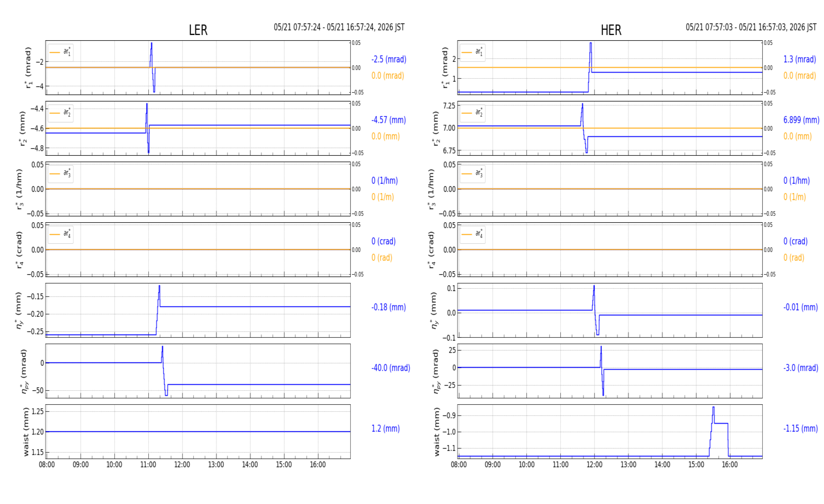Click the r3* (1/hm) axis label in LER
Viewport: 824px width, 504px height.
click(x=19, y=189)
